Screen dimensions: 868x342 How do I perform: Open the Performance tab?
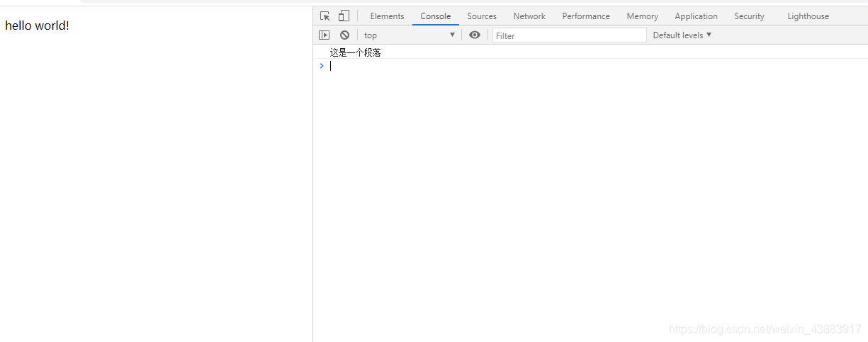point(586,16)
